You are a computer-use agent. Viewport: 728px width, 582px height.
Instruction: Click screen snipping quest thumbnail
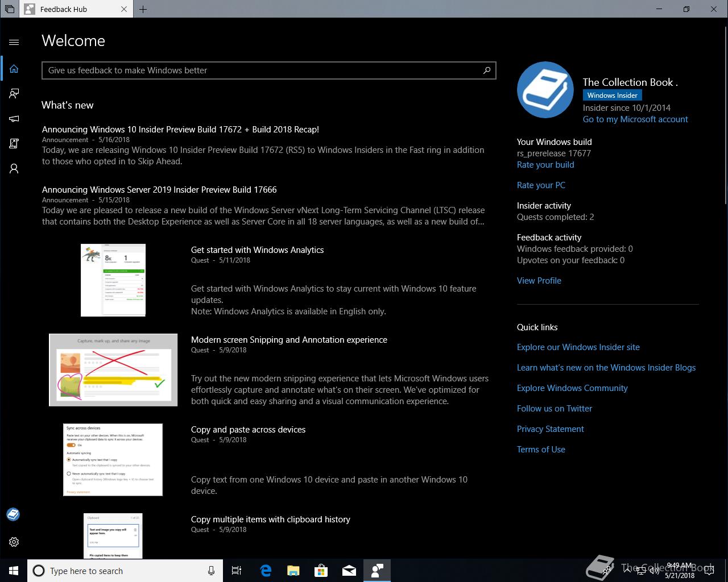(x=113, y=370)
